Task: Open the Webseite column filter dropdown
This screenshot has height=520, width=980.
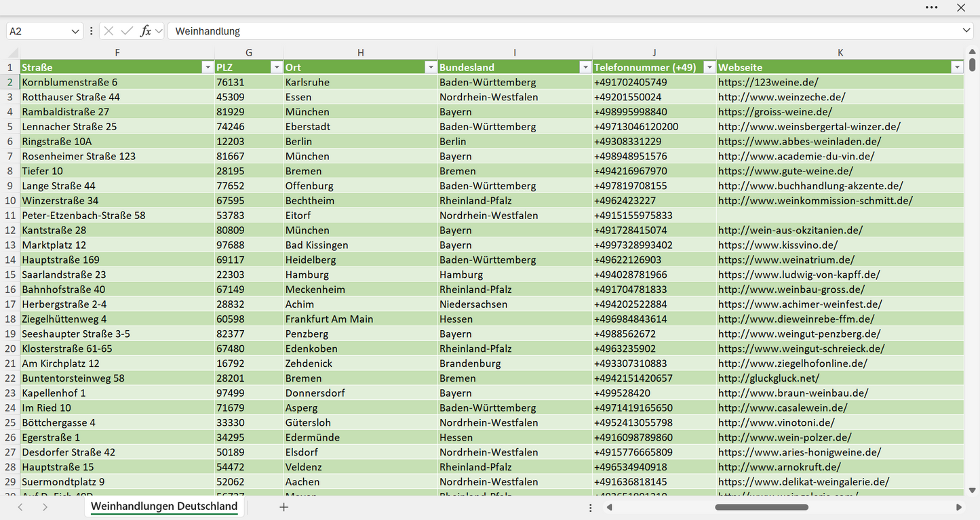Action: point(957,67)
